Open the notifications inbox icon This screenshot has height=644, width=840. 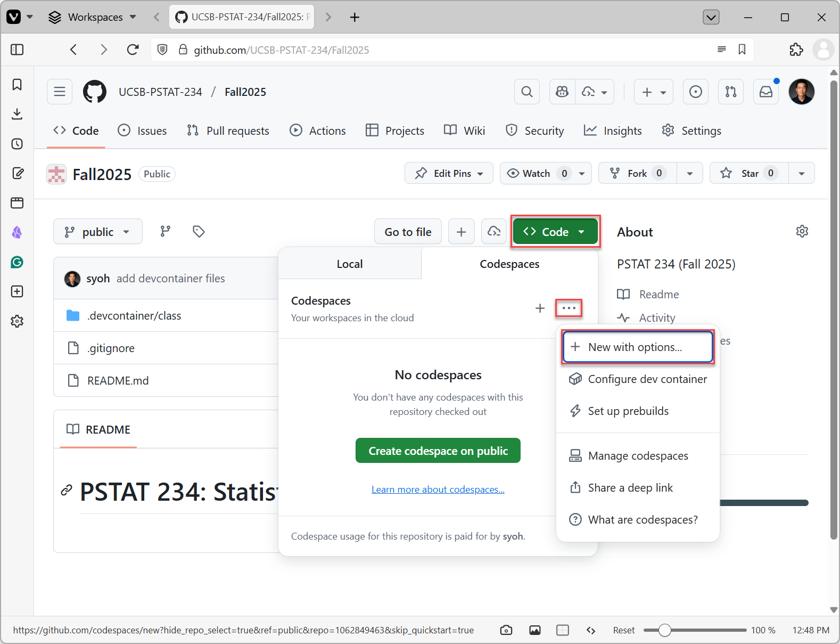coord(765,92)
